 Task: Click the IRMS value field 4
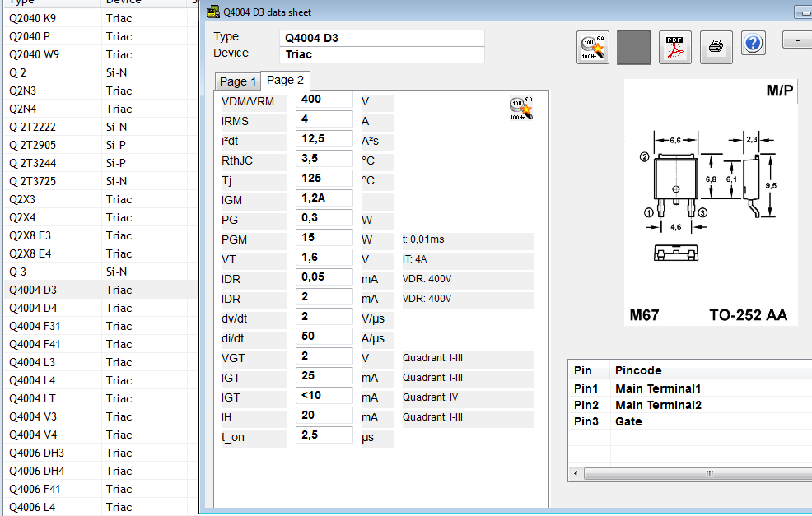[x=324, y=119]
